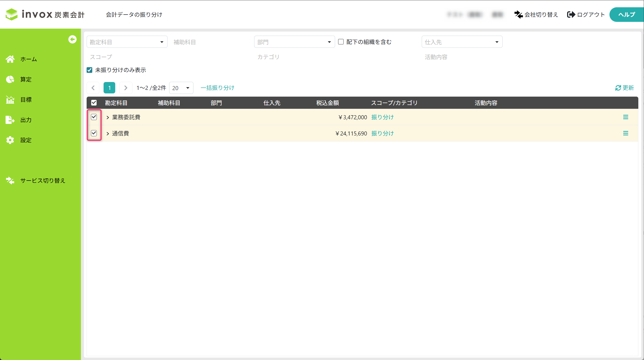Screen dimensions: 644x360
Task: Click the invox 炭素会計 logo
Action: (x=45, y=14)
